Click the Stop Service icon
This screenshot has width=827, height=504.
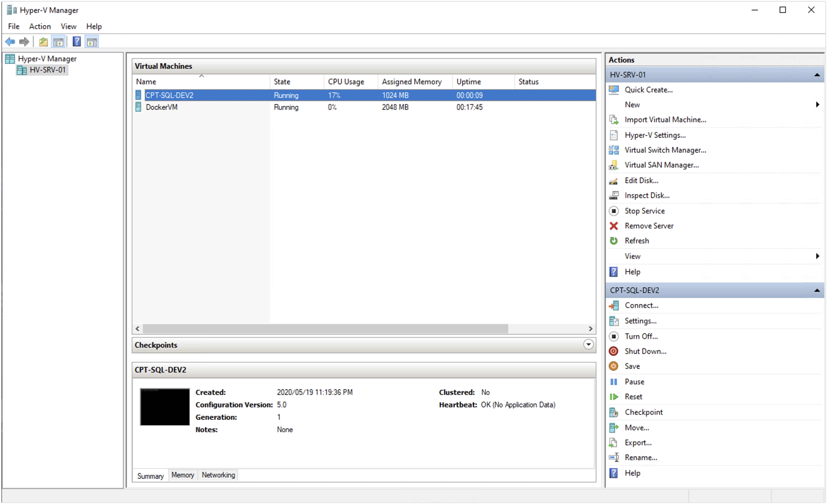[x=614, y=211]
